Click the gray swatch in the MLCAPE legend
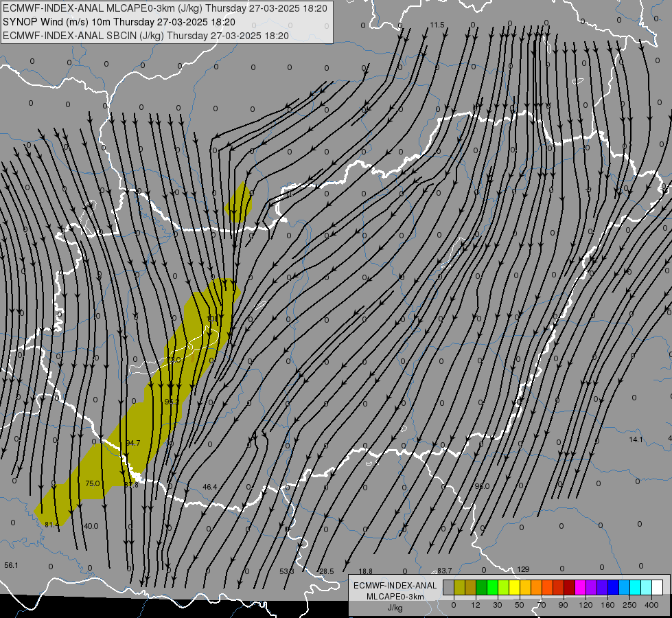The width and height of the screenshot is (672, 618). [x=449, y=587]
